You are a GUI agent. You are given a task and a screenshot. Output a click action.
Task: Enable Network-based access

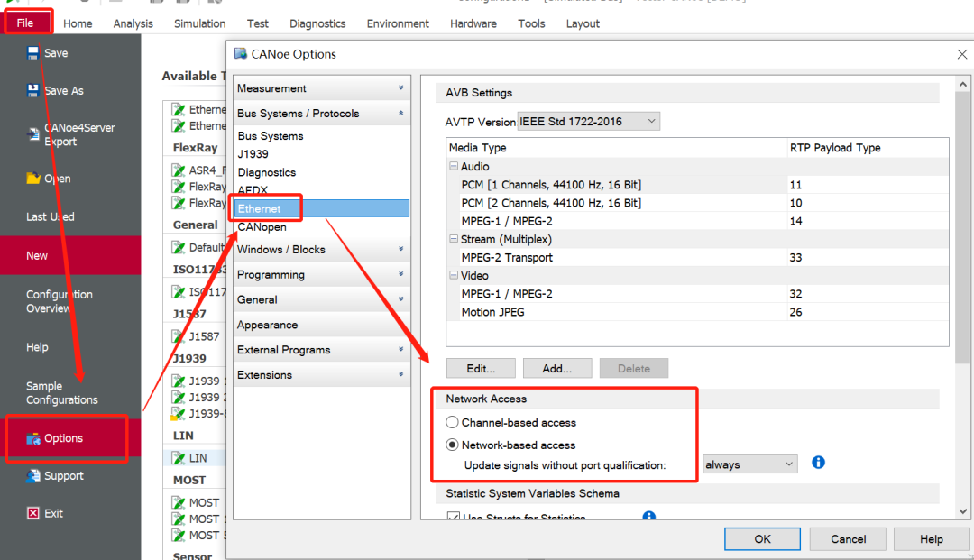[453, 443]
